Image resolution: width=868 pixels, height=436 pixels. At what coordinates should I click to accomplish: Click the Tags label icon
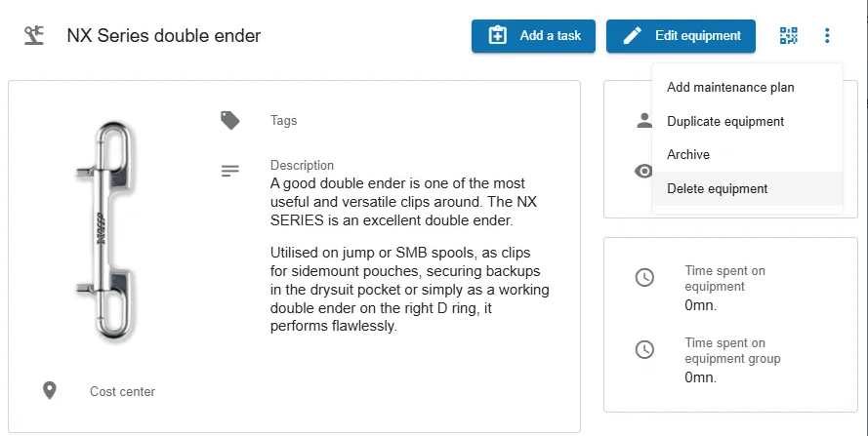pyautogui.click(x=229, y=120)
